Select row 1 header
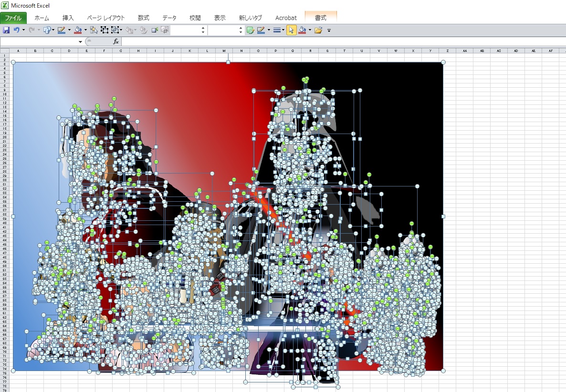Image resolution: width=566 pixels, height=392 pixels. (x=5, y=55)
